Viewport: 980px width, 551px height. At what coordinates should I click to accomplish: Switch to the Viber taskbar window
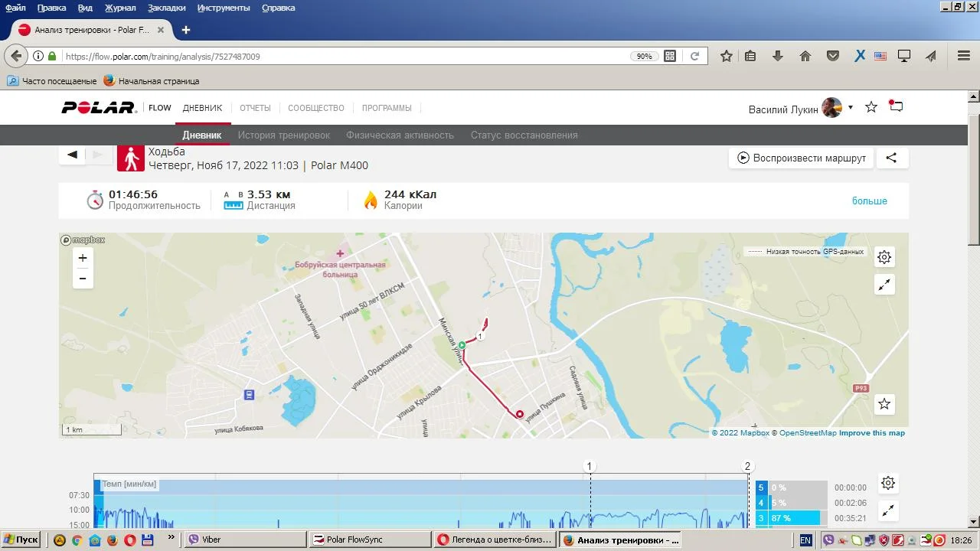point(245,540)
